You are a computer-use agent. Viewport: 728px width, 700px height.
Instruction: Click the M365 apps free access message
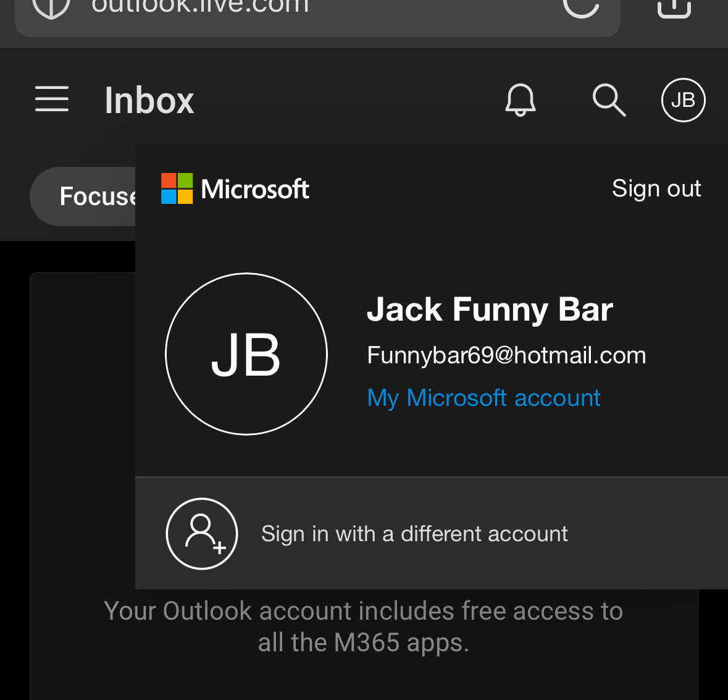pyautogui.click(x=364, y=626)
